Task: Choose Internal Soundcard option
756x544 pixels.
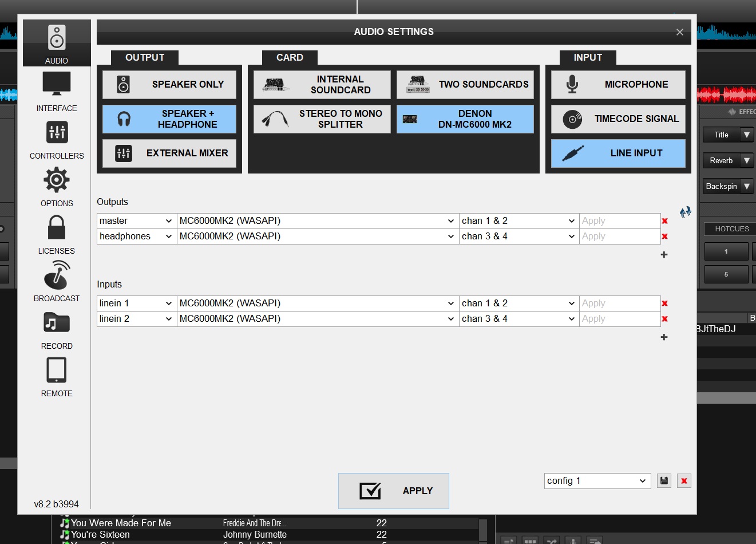Action: [x=322, y=85]
